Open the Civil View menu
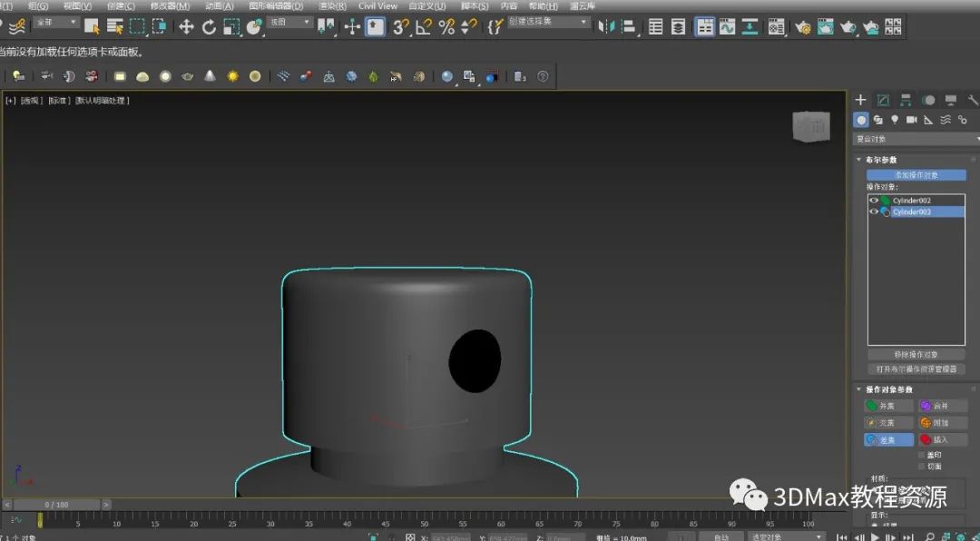Viewport: 980px width, 541px height. click(x=377, y=5)
